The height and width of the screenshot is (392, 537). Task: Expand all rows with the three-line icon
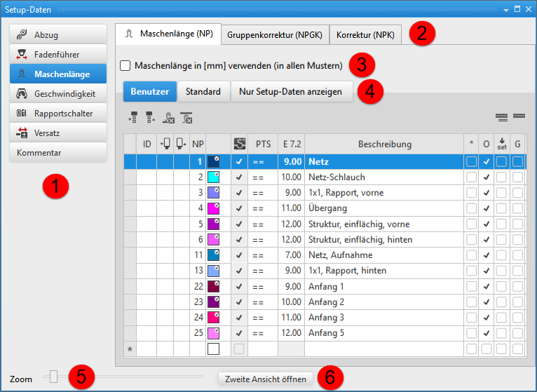pos(501,117)
